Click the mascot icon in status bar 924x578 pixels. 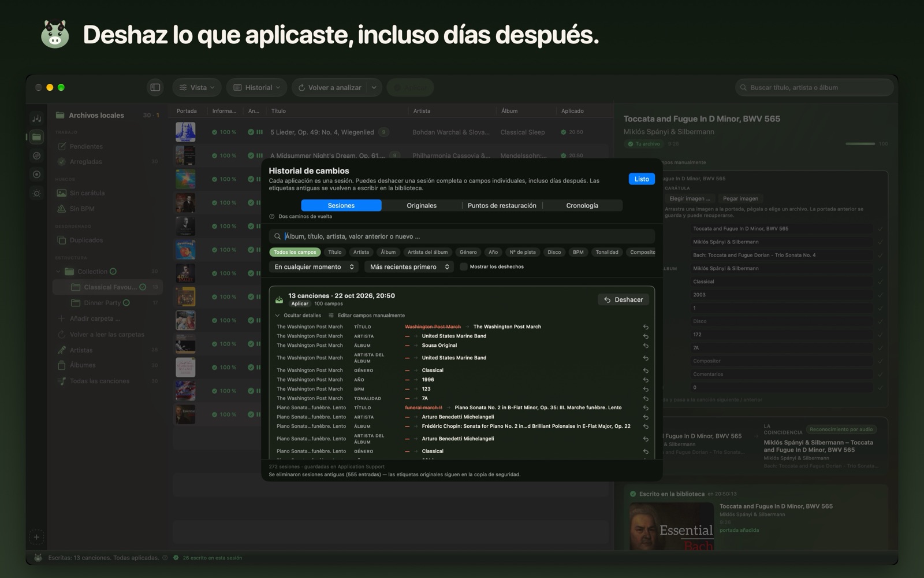38,558
